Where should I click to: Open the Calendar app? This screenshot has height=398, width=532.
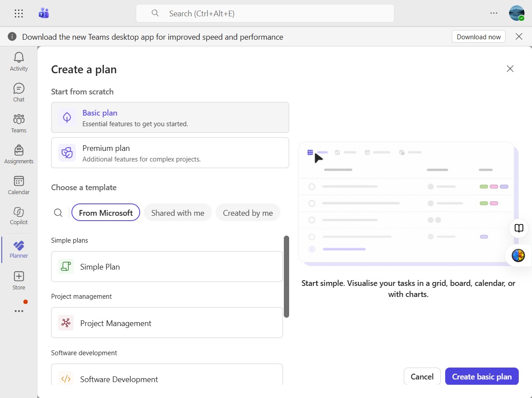19,185
